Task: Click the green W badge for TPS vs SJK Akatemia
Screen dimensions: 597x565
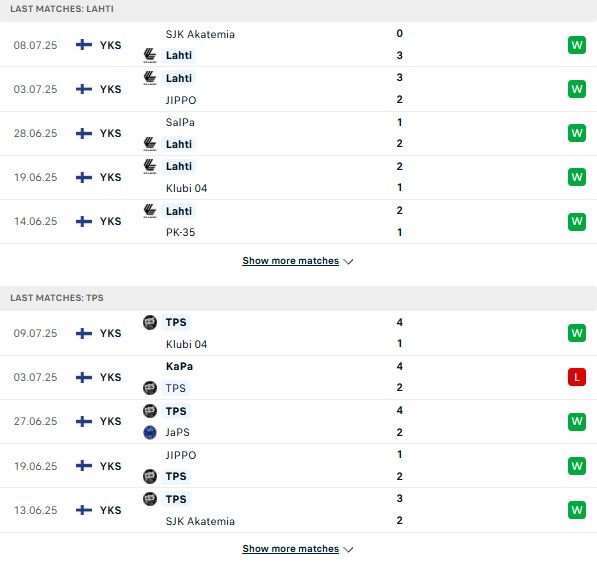Action: 576,510
